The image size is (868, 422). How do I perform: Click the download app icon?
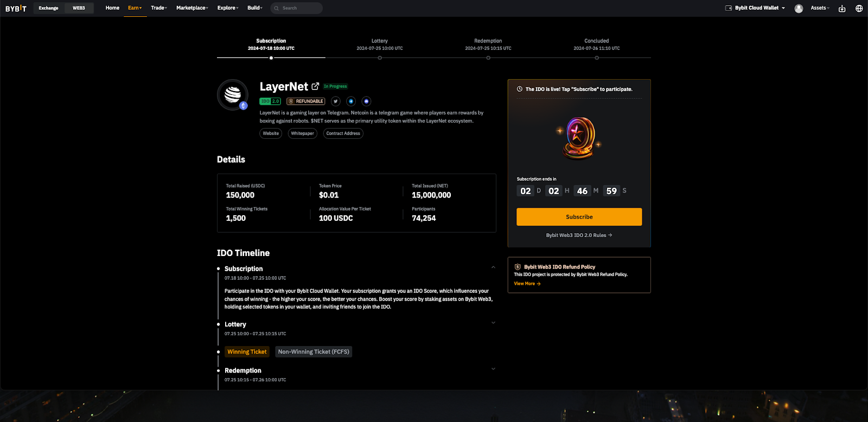coord(842,8)
